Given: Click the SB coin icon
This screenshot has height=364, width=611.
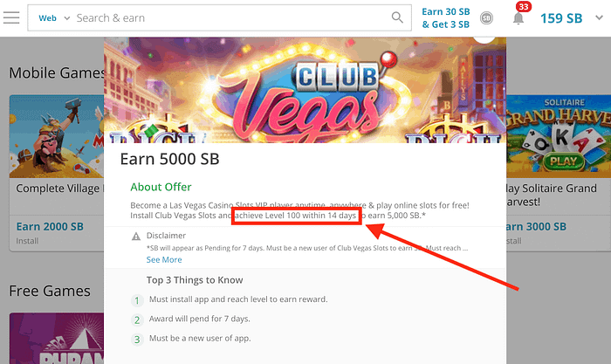Looking at the screenshot, I should tap(486, 18).
